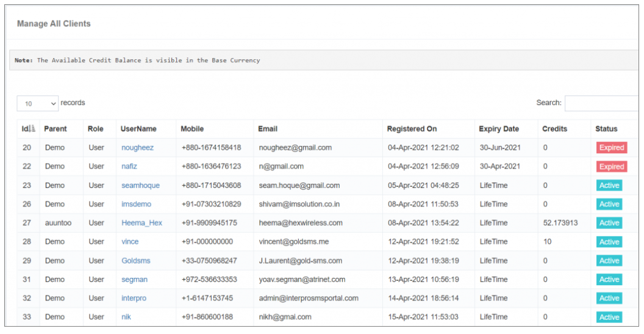The height and width of the screenshot is (334, 644).
Task: Select email yoav.segman@atrinet.com
Action: point(302,280)
